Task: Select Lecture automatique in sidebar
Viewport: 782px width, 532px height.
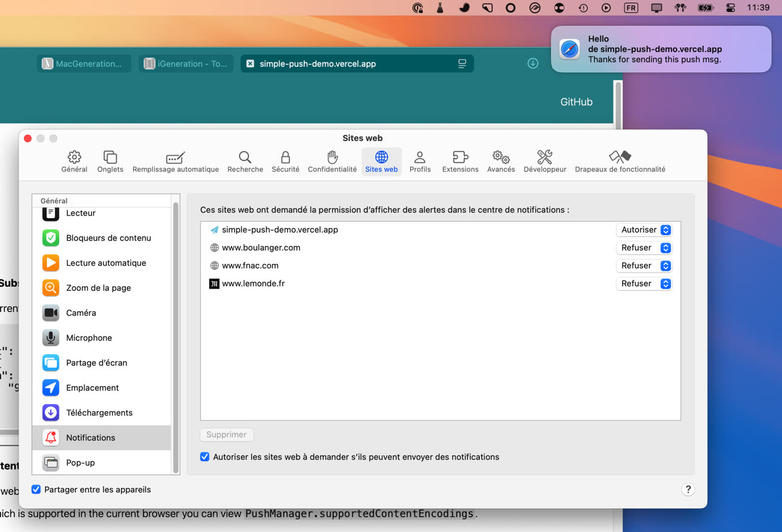Action: click(102, 263)
